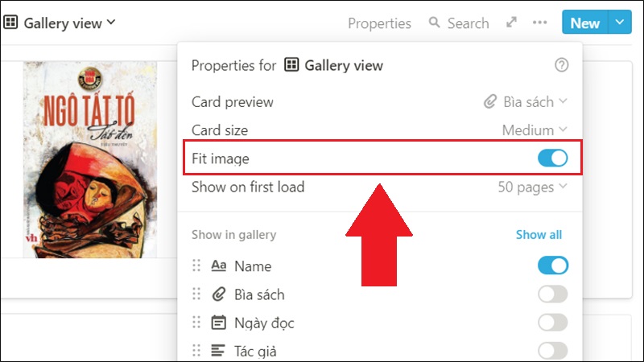The image size is (644, 362).
Task: Click the Ngày đọc row drag handle
Action: (196, 323)
